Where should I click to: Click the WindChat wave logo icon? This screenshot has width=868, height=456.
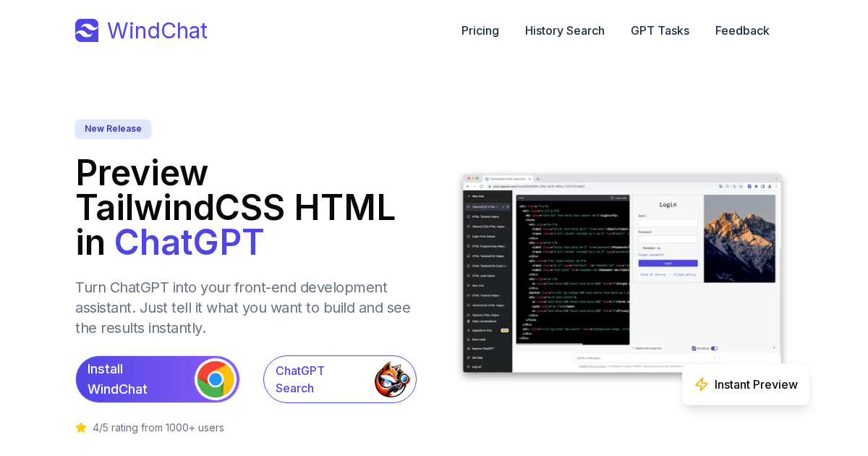tap(87, 30)
